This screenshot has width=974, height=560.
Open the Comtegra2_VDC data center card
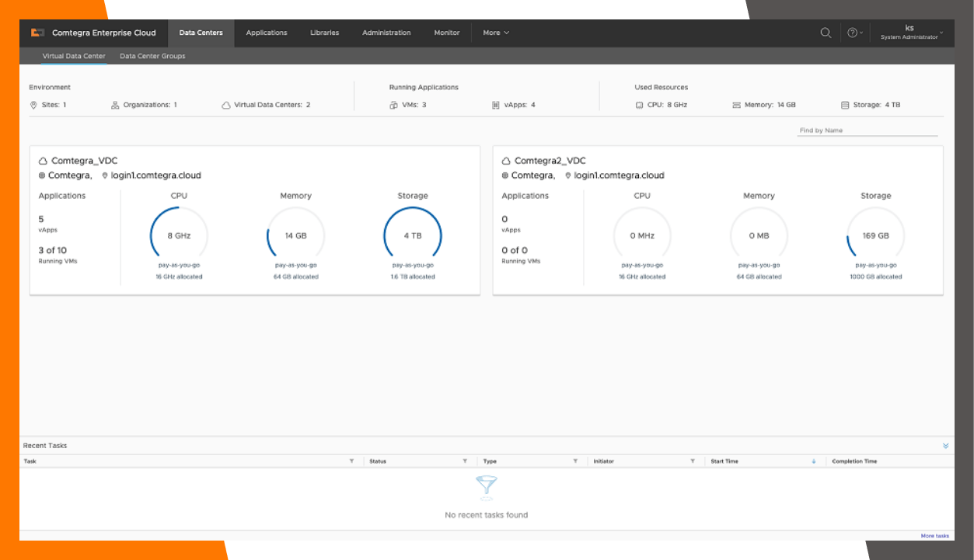550,161
